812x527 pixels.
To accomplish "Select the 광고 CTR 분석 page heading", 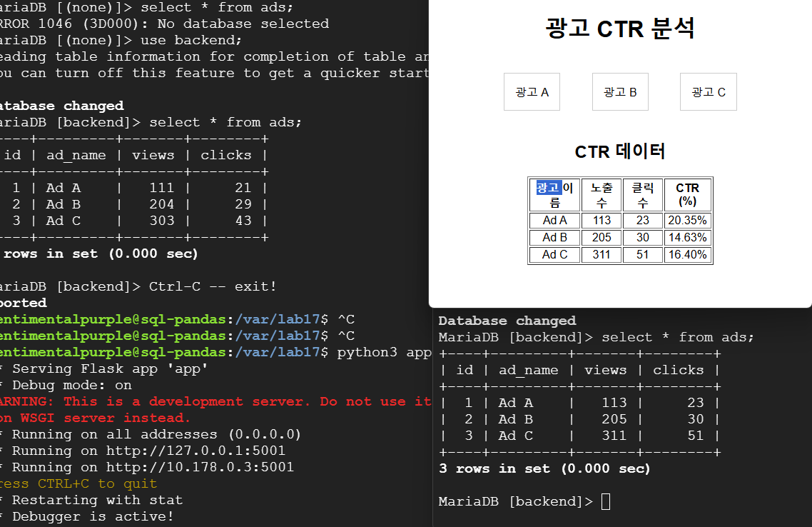I will [x=620, y=28].
